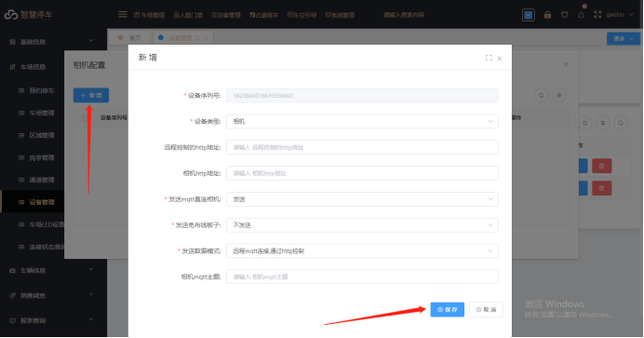Collapse sidebar with hamburger menu icon
The width and height of the screenshot is (644, 338).
[123, 14]
